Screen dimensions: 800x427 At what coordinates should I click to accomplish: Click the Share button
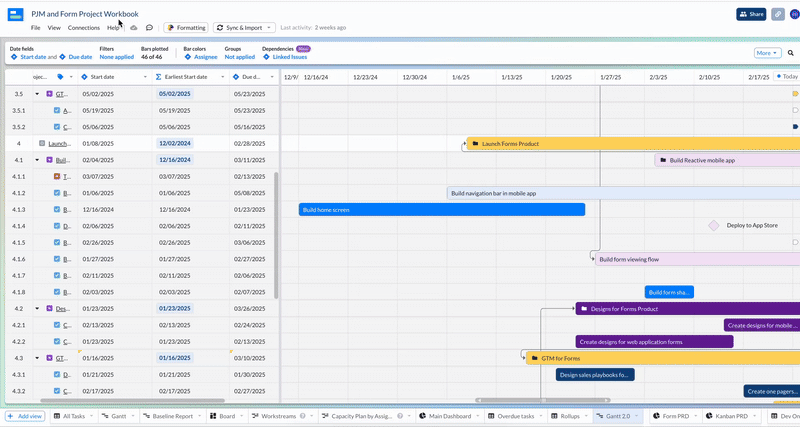pos(751,14)
